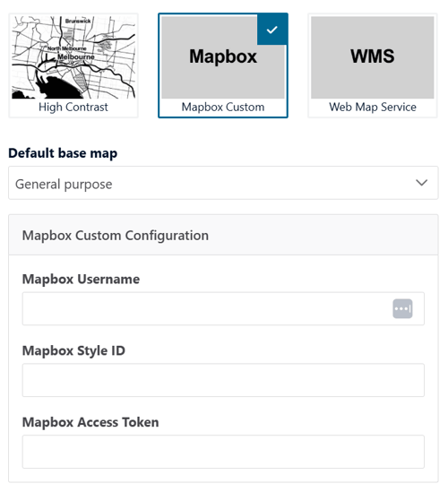Select the High Contrast map thumbnail
The height and width of the screenshot is (492, 448).
point(73,57)
